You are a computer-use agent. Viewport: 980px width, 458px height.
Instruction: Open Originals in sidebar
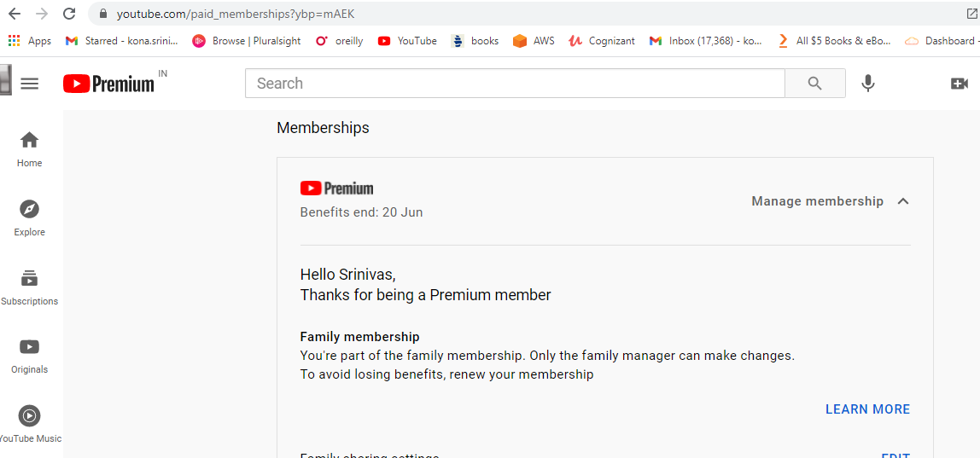pos(30,355)
